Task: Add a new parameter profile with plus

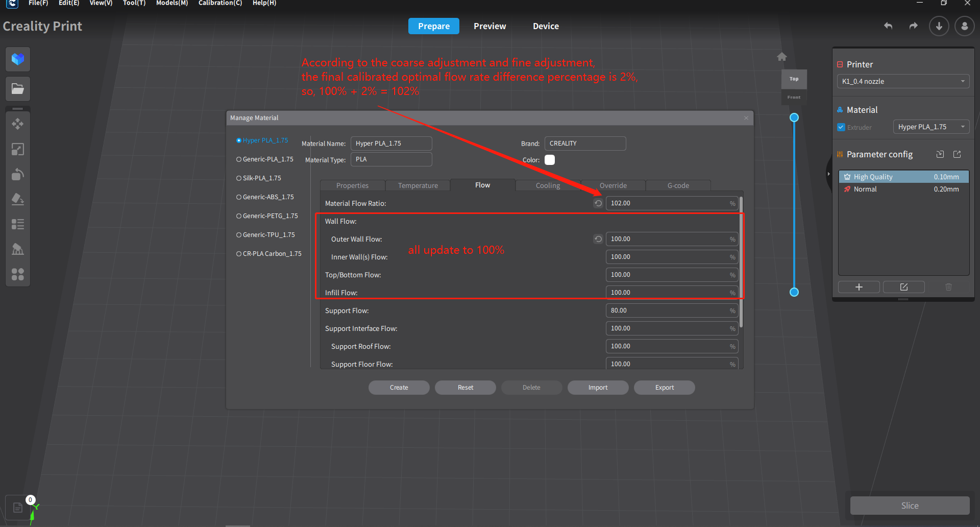Action: pyautogui.click(x=859, y=287)
